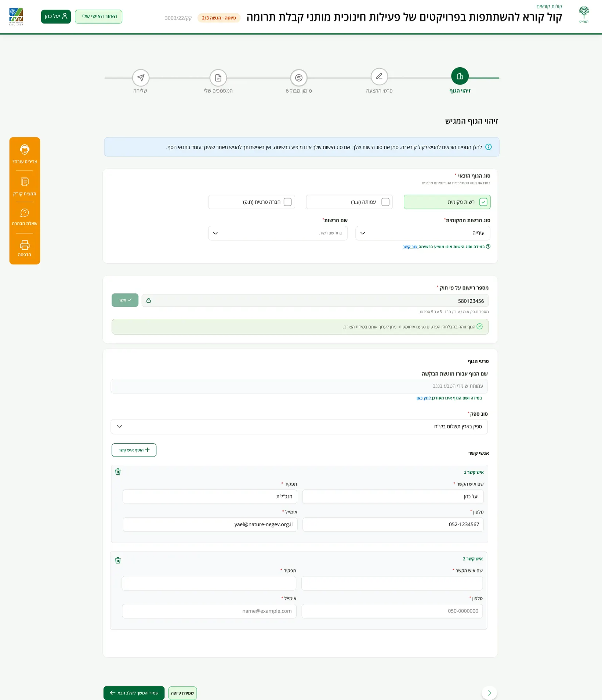
Task: Check the חברה פרטית (ח.פ) checkbox
Action: (288, 202)
